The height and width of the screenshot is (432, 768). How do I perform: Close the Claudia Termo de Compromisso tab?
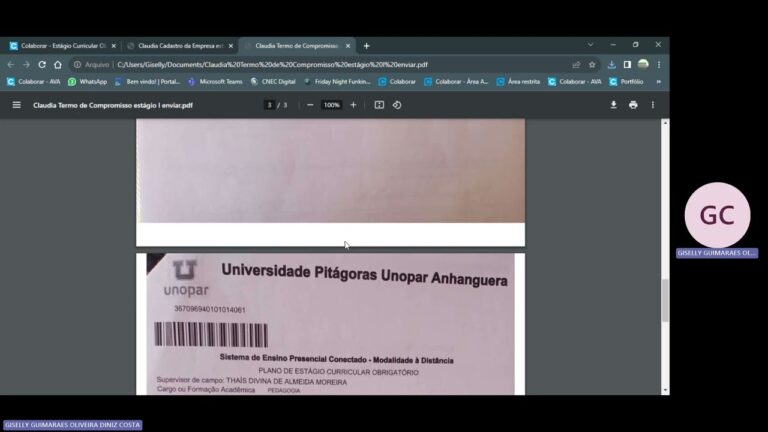point(348,46)
